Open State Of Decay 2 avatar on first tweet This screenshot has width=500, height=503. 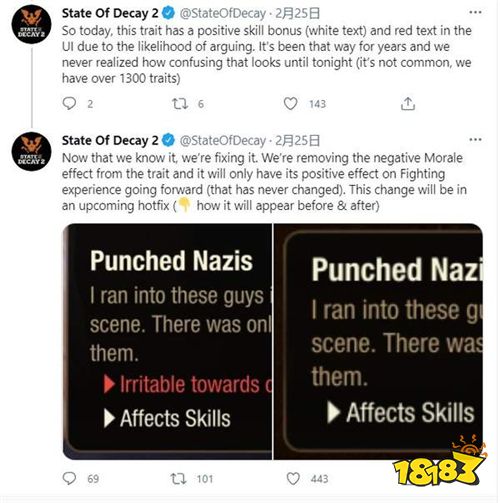point(31,24)
